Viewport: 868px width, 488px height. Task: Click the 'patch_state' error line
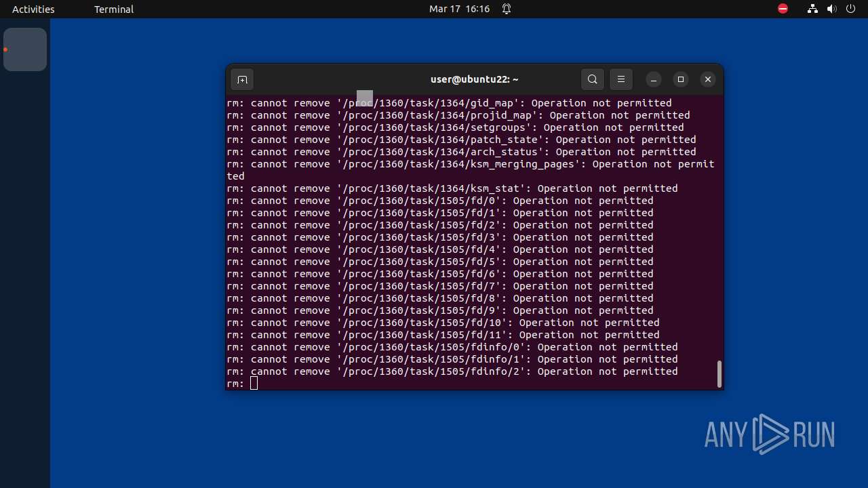461,140
